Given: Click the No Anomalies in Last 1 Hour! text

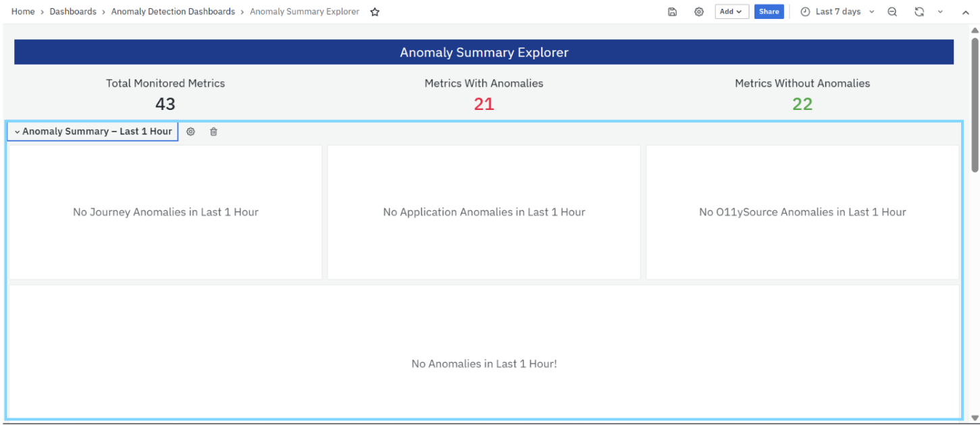Looking at the screenshot, I should tap(484, 364).
